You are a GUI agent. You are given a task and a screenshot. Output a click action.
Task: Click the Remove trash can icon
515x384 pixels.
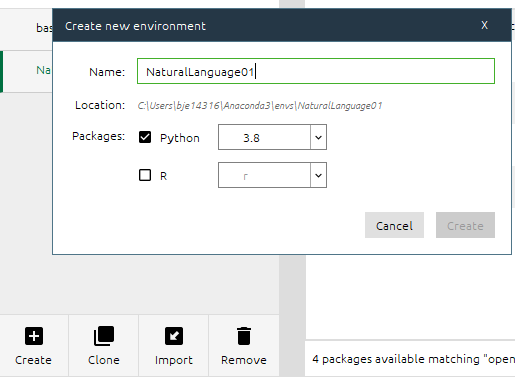(x=244, y=336)
